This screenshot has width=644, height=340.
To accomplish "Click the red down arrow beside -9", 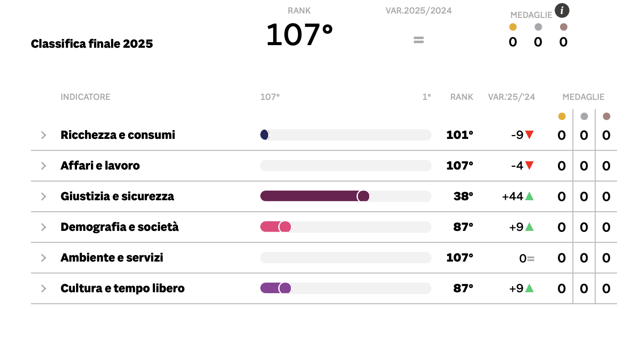I will pyautogui.click(x=529, y=135).
